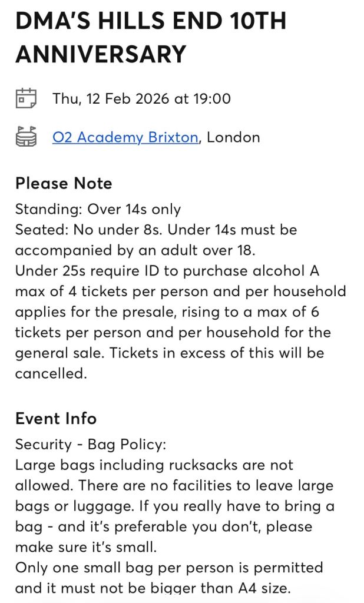Click the Please Note section heading
The image size is (364, 603).
point(62,183)
